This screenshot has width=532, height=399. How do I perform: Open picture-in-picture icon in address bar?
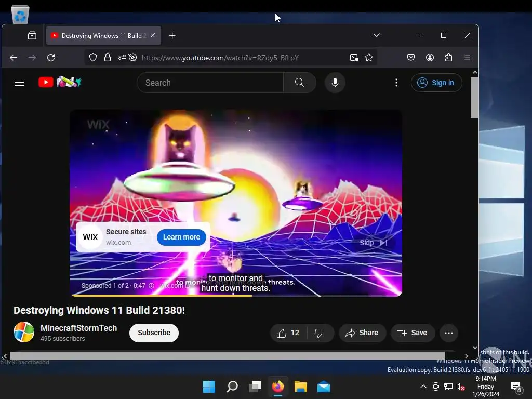point(354,57)
